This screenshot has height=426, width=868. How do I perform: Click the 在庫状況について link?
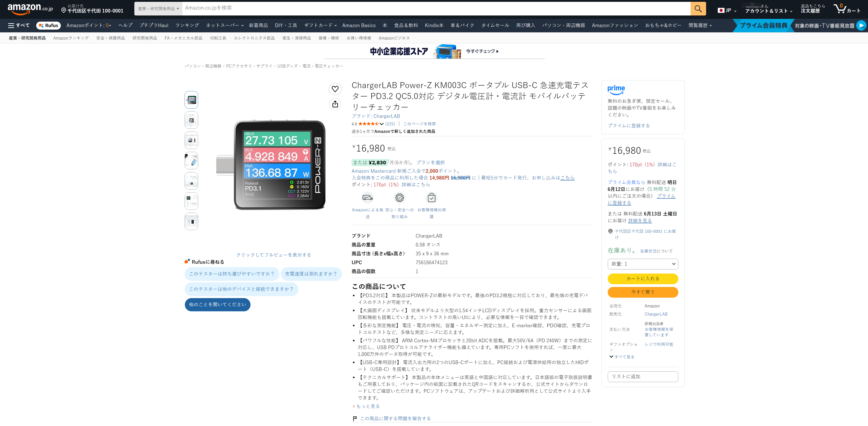656,251
